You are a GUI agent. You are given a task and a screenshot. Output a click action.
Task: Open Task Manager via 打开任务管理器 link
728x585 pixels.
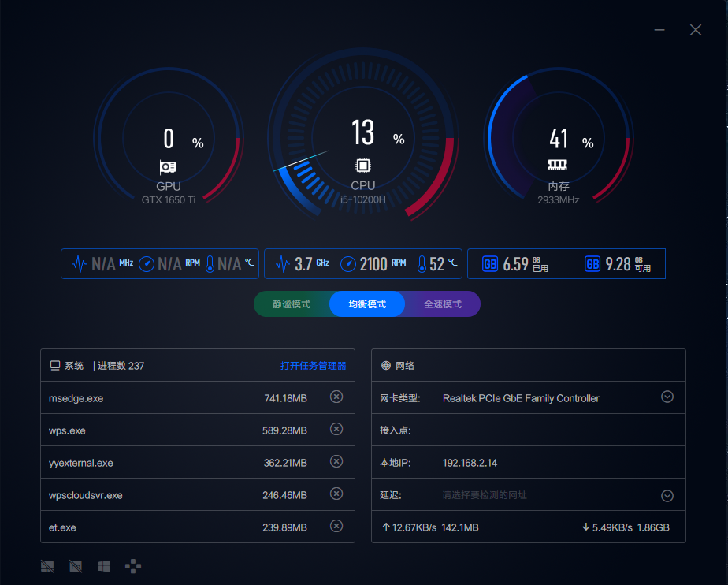313,366
